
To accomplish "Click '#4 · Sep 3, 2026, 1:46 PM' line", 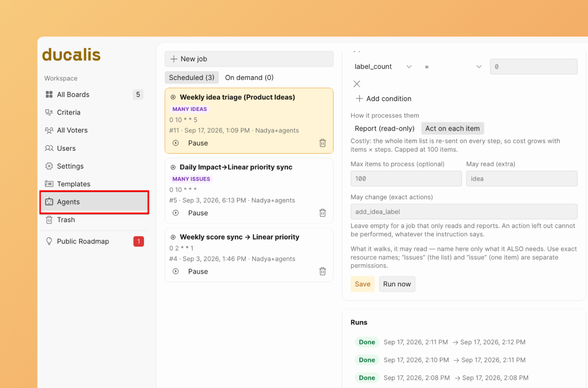I will (232, 258).
